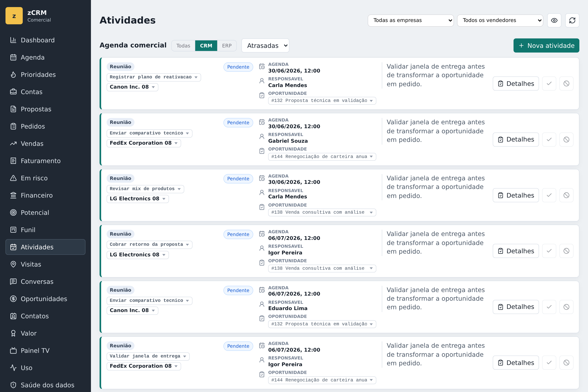The image size is (588, 392).
Task: Expand Cobrar retorno da proposta dropdown
Action: 149,244
